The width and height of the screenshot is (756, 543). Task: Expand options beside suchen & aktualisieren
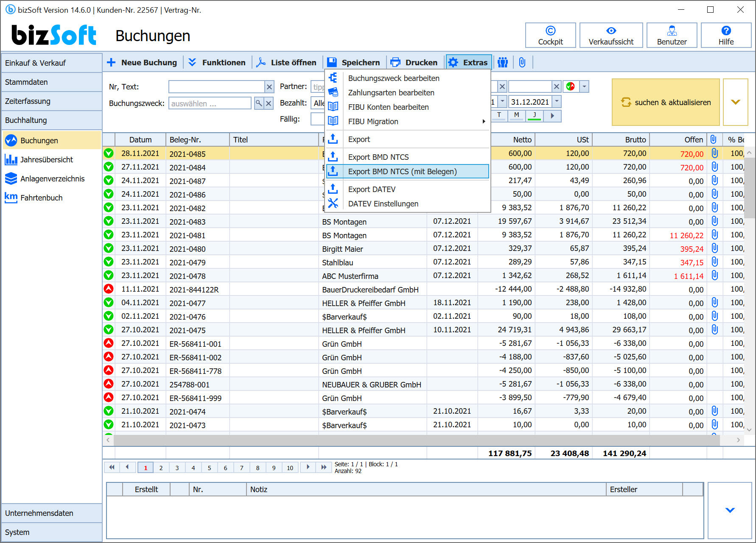(735, 102)
